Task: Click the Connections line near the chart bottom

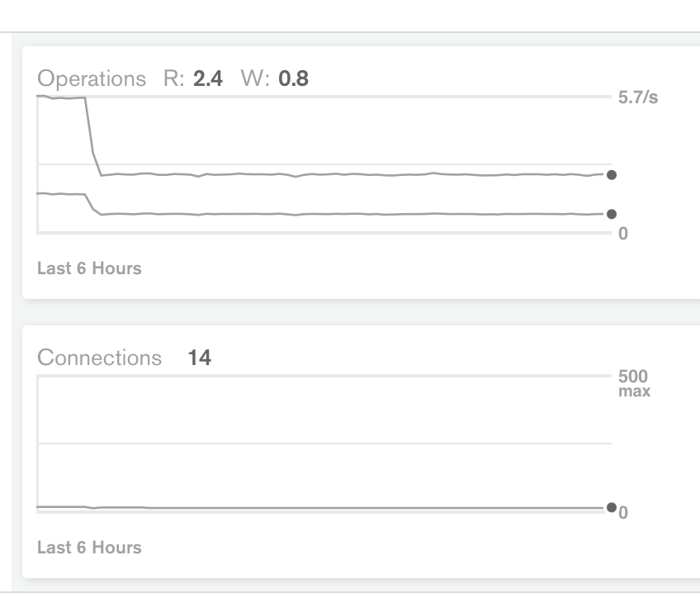Action: [x=319, y=508]
